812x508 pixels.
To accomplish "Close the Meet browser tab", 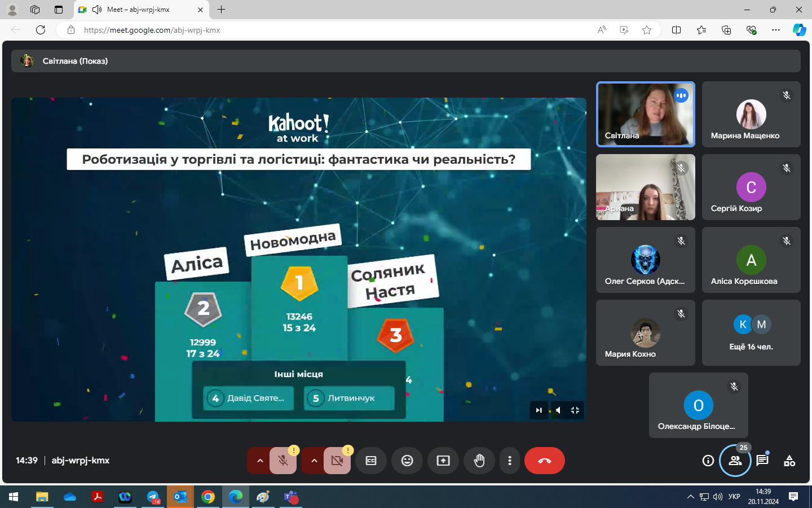I will coord(200,10).
